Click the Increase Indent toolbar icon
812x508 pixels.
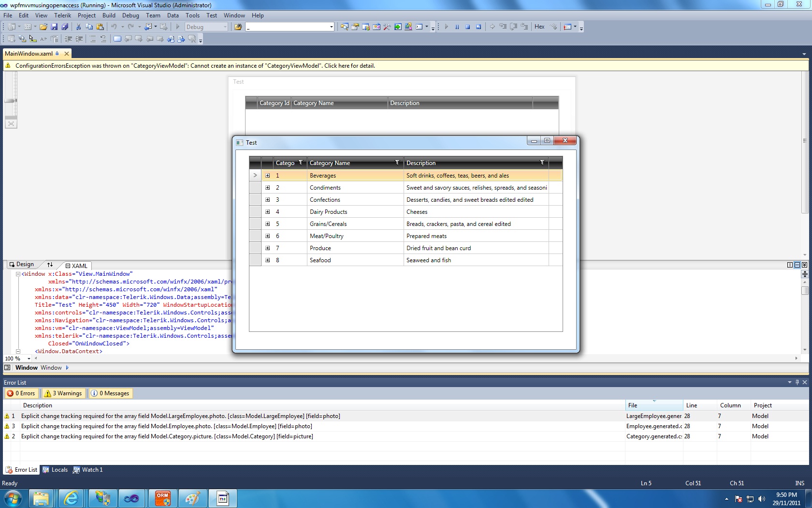[x=79, y=39]
